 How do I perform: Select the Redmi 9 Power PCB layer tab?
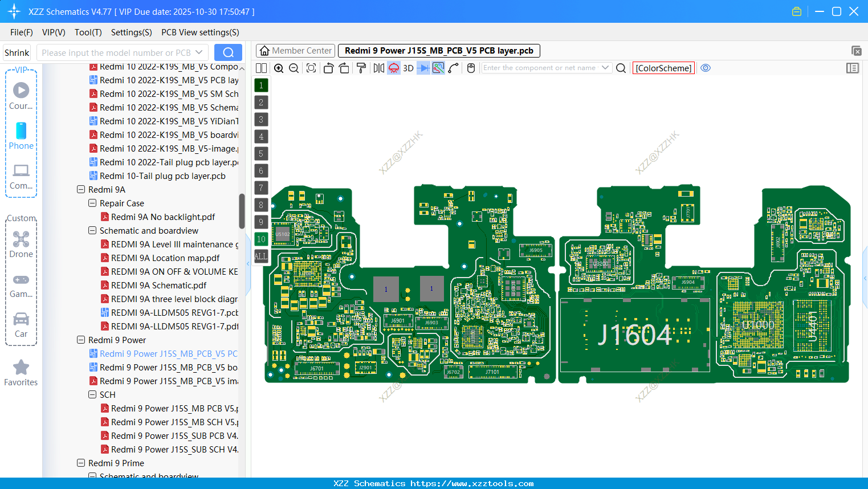click(439, 51)
